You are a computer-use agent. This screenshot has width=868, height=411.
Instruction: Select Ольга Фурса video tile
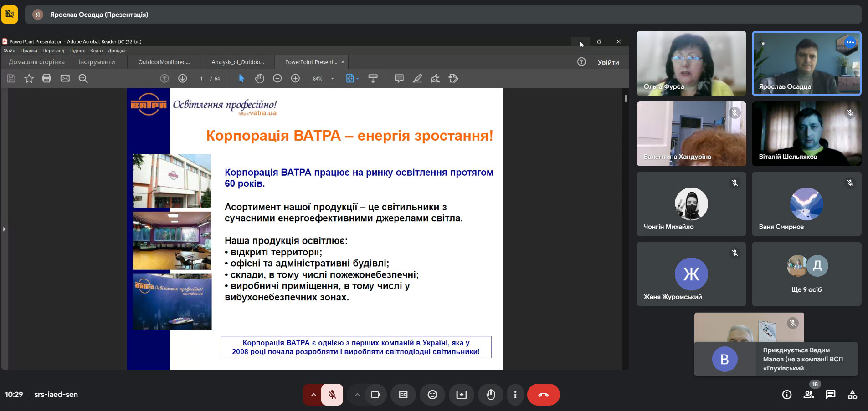(x=691, y=63)
